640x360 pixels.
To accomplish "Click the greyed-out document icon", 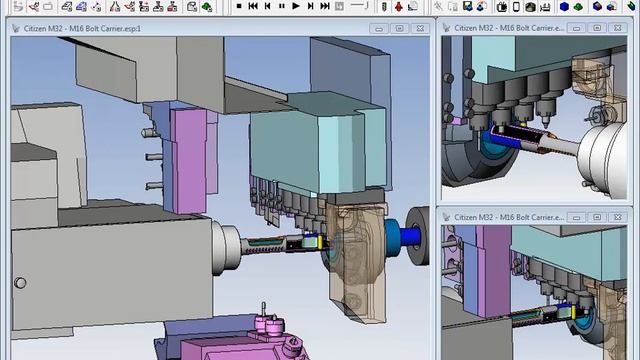I will click(x=453, y=7).
